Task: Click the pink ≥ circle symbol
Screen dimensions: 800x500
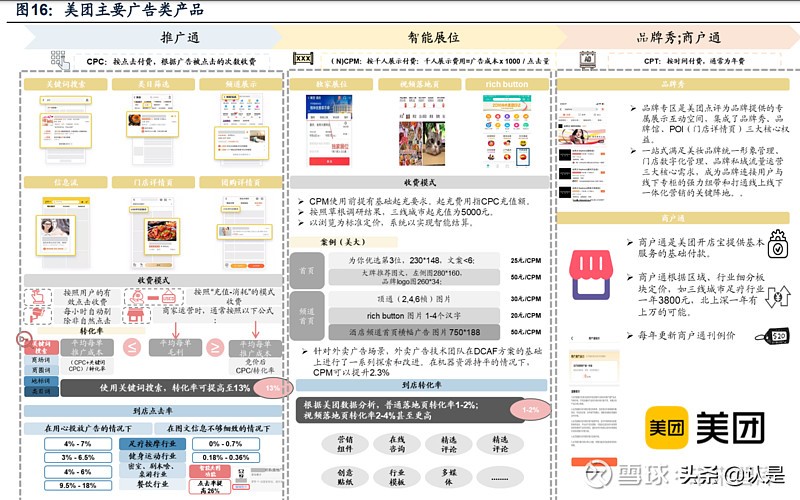Action: pos(215,348)
